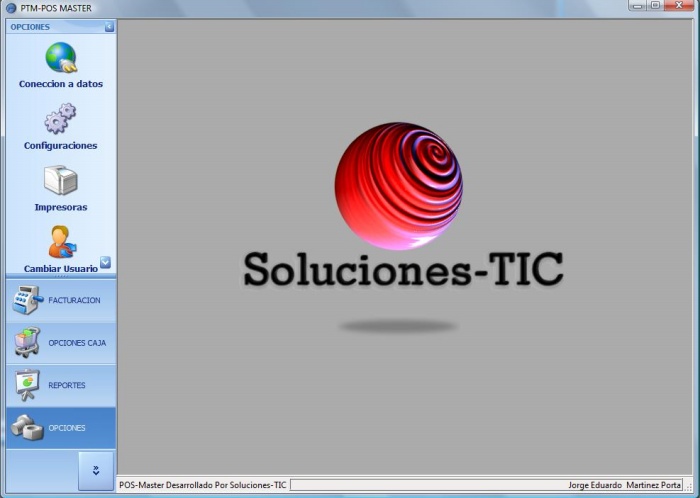Select the OPCIONES section tab label
This screenshot has height=498, width=700.
click(x=67, y=428)
